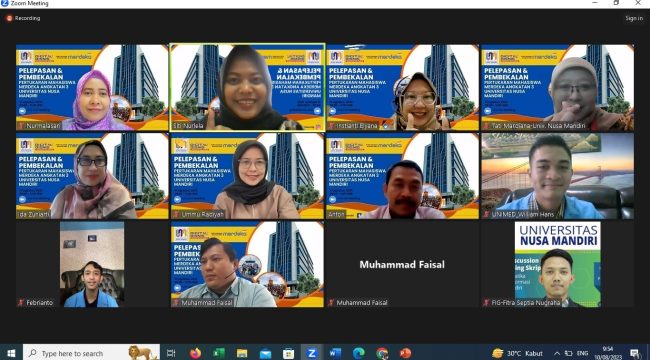Select Anton's video tile

tap(402, 176)
